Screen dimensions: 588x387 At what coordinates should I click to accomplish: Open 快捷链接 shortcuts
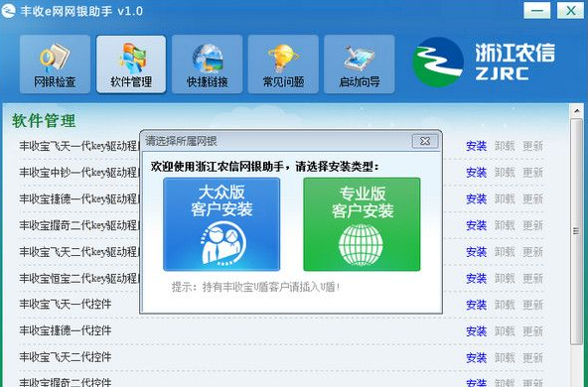(x=207, y=64)
